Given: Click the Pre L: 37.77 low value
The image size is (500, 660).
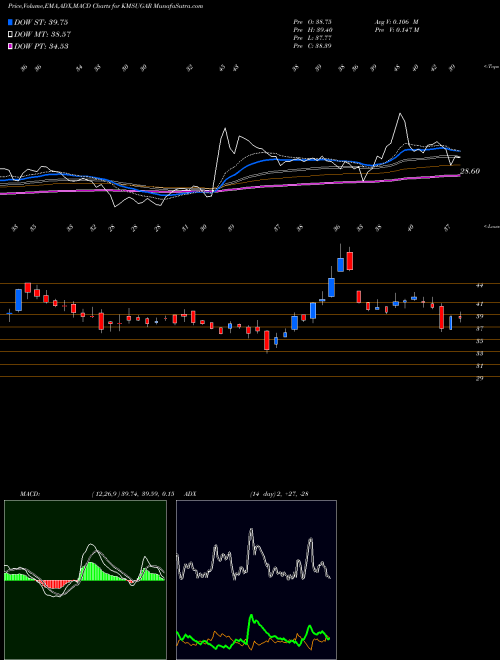Looking at the screenshot, I should [312, 38].
